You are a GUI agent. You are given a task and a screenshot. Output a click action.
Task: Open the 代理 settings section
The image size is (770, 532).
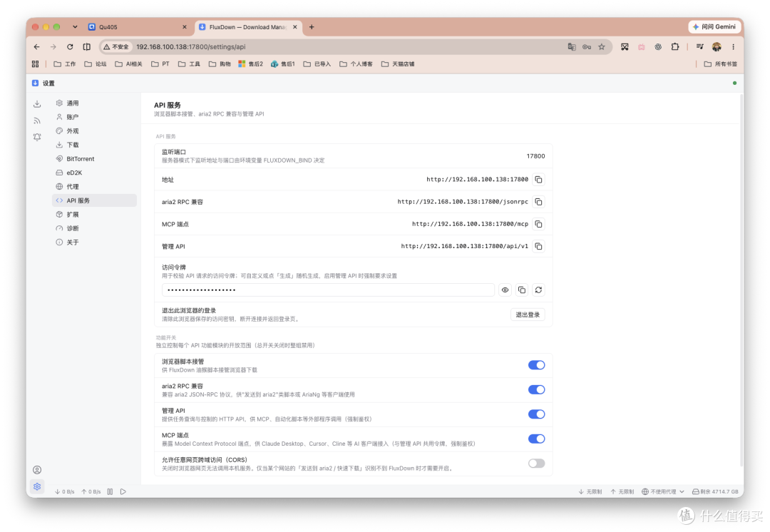coord(94,187)
